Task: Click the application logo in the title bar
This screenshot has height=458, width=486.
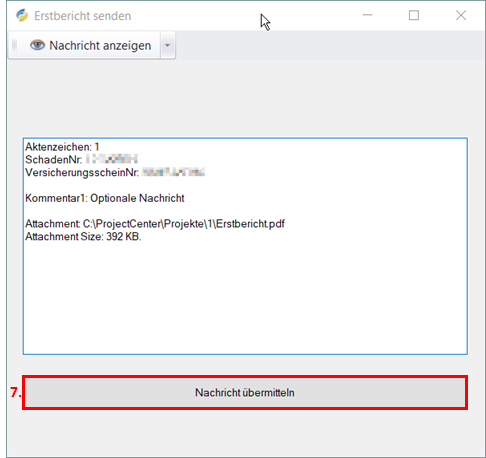Action: [22, 15]
